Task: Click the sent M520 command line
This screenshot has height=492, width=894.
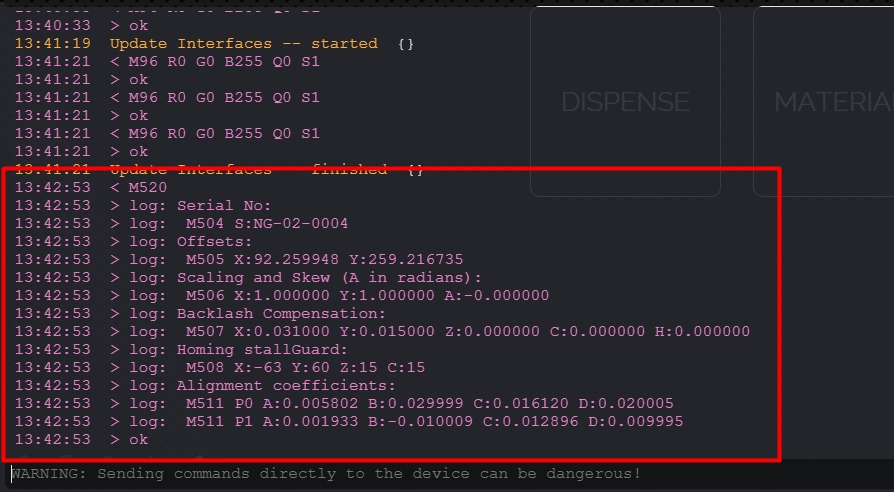Action: tap(138, 187)
